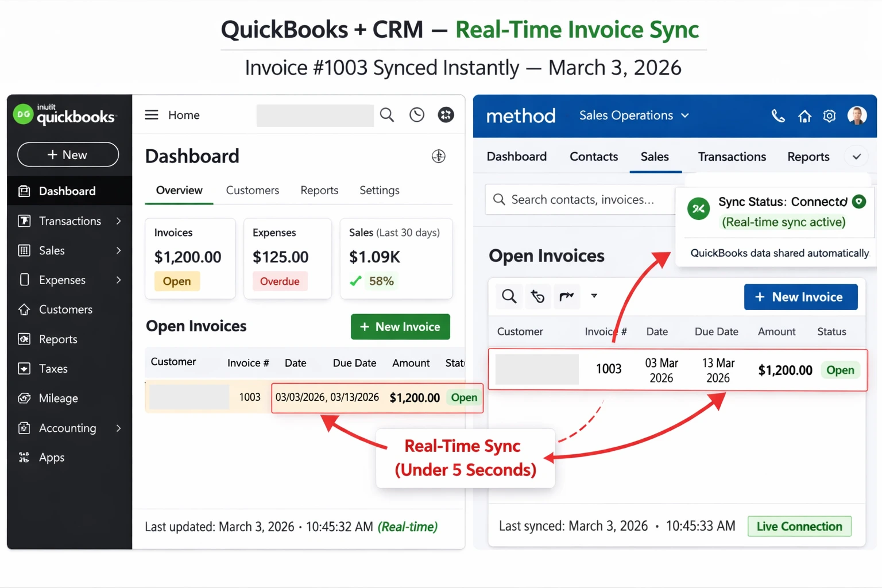This screenshot has height=588, width=882.
Task: Select invoice 1003 row in QuickBooks
Action: pyautogui.click(x=314, y=397)
